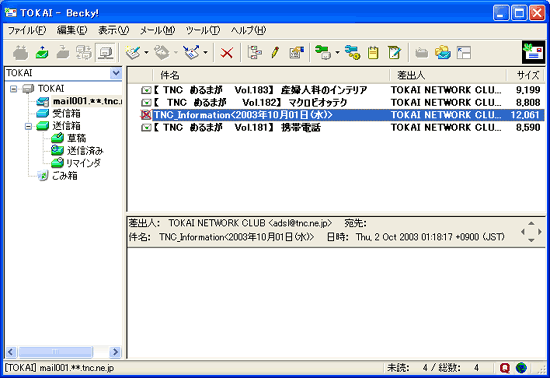Click the globe icon in status bar

point(522,368)
